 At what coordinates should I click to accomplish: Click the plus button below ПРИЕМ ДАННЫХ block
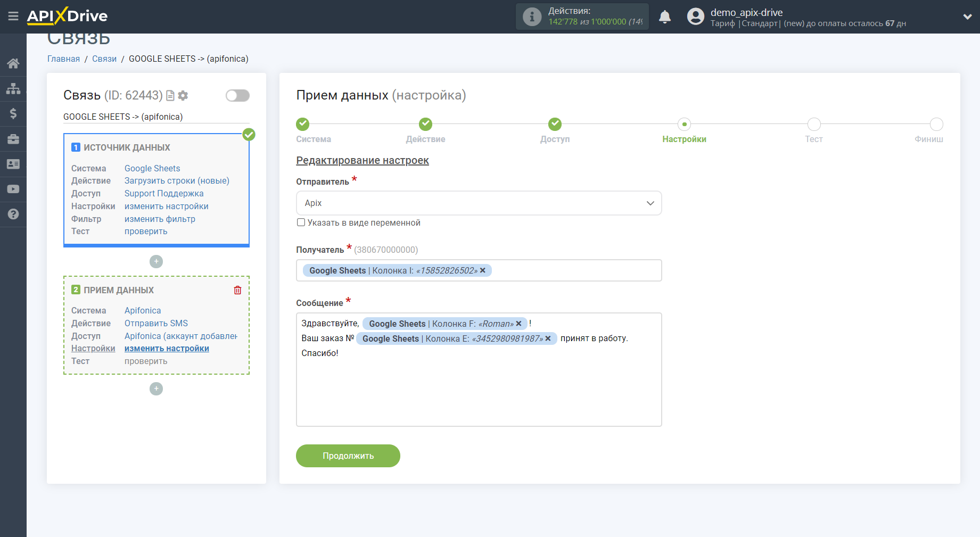click(x=156, y=389)
